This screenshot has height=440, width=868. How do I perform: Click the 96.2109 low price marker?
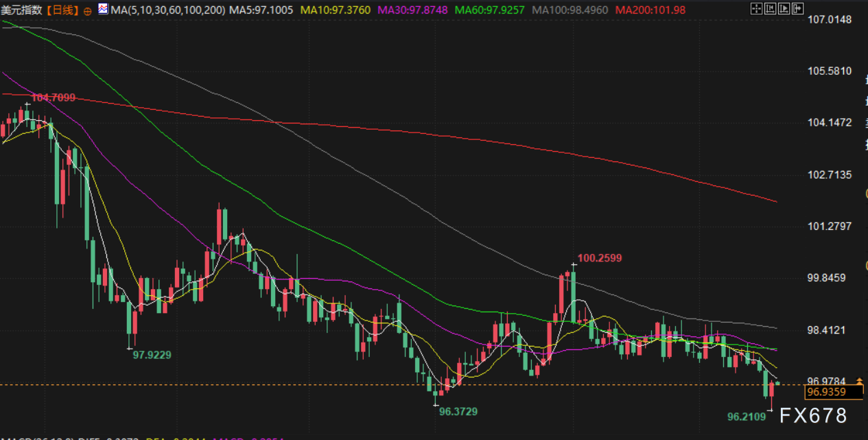tap(747, 416)
